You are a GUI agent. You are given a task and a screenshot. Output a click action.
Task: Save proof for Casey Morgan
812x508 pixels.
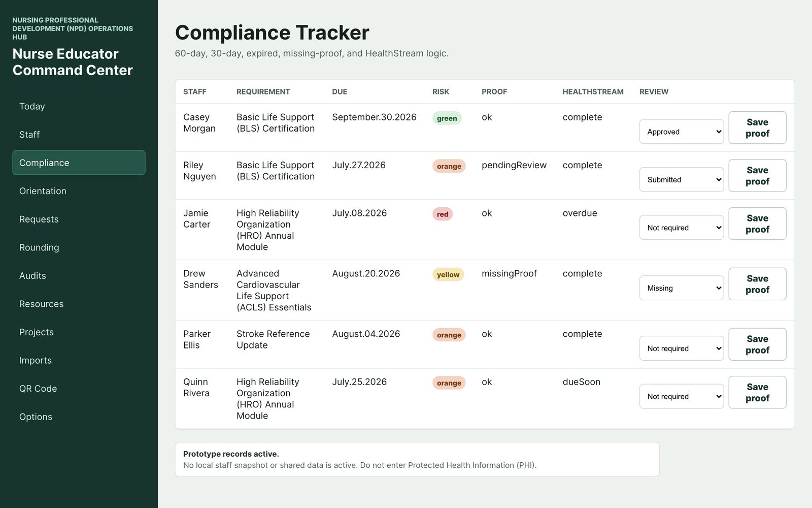click(757, 128)
